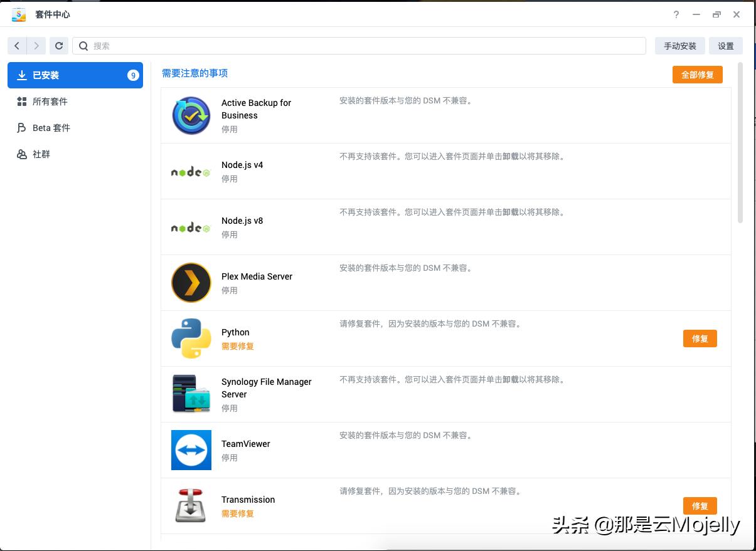
Task: Click the refresh icon in the toolbar
Action: pyautogui.click(x=58, y=45)
